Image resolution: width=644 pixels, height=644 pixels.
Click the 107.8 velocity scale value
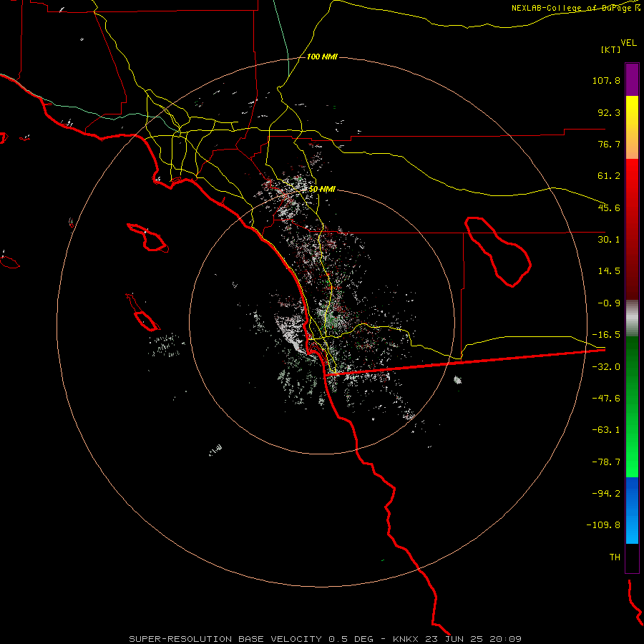point(606,80)
